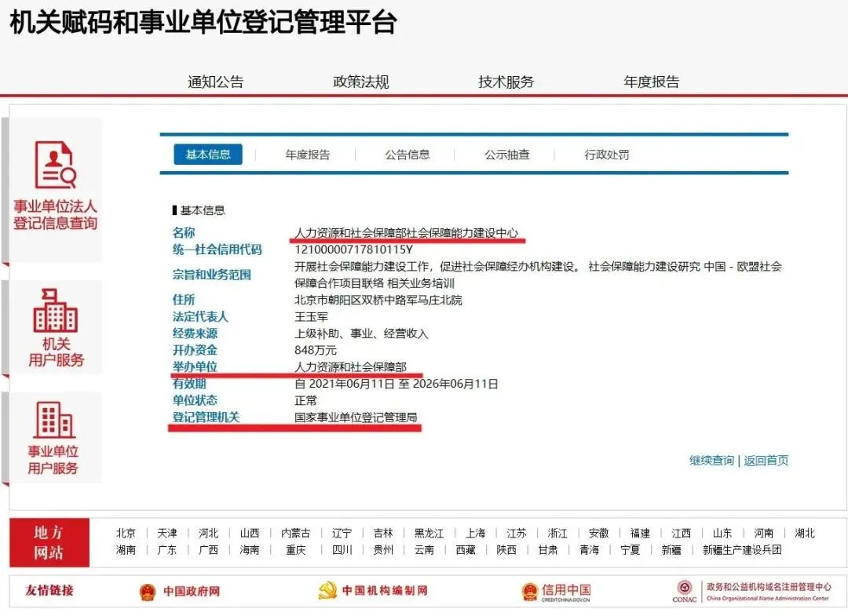
Task: Open the 新疆生产建设兵团 local site link
Action: 742,550
